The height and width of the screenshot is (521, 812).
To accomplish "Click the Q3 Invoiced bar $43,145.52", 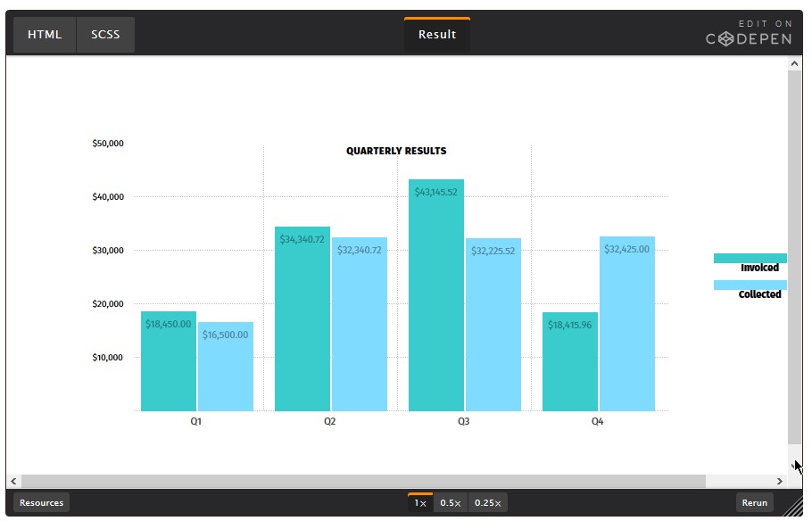I will pos(436,295).
